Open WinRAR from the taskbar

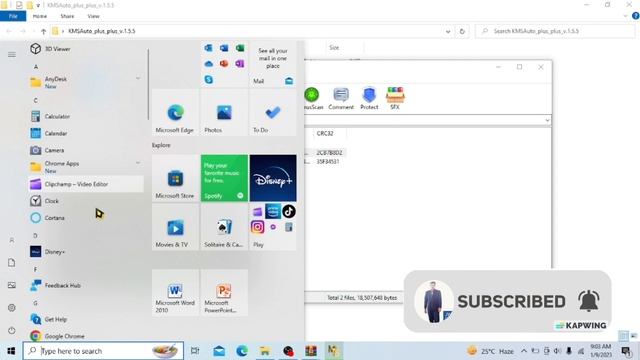pos(311,351)
